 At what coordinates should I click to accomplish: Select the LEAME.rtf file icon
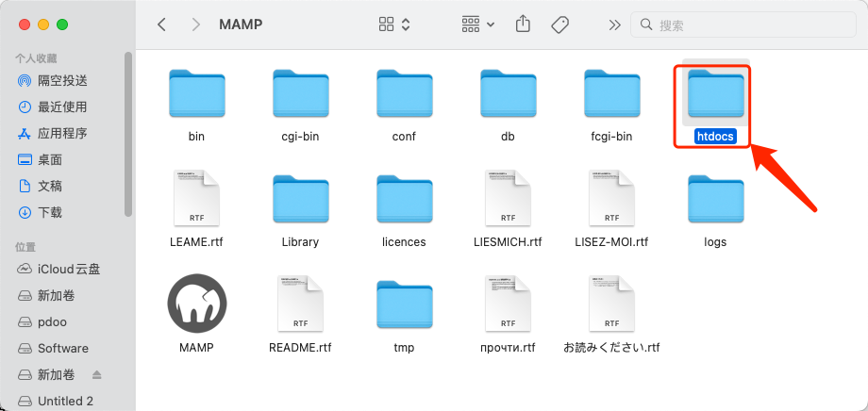point(196,198)
